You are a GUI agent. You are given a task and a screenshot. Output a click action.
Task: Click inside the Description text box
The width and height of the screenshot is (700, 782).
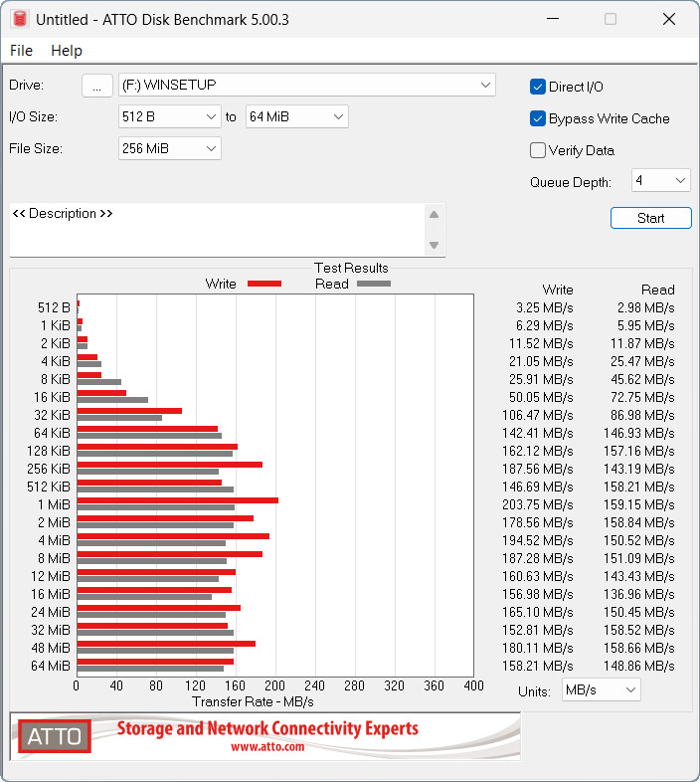(217, 230)
